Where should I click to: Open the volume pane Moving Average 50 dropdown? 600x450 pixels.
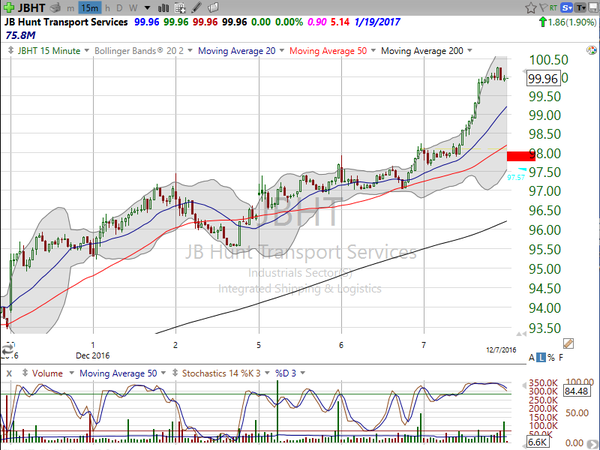coord(163,373)
